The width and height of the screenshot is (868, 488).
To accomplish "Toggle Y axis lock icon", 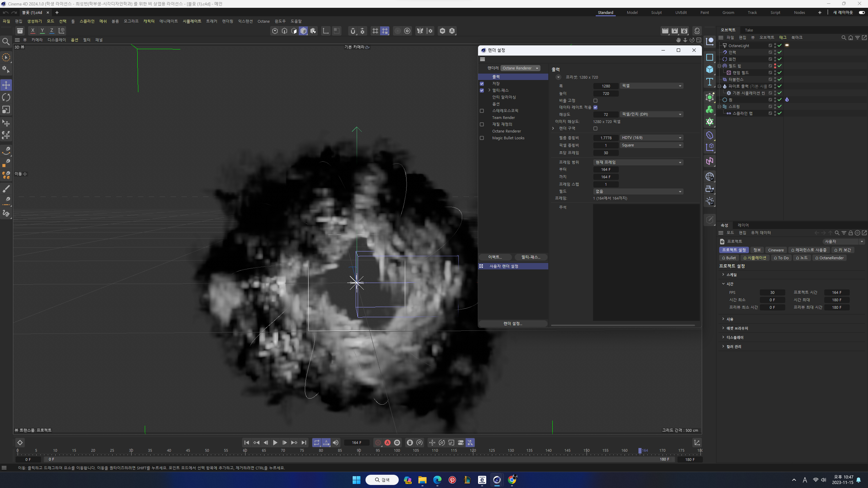I will click(42, 30).
